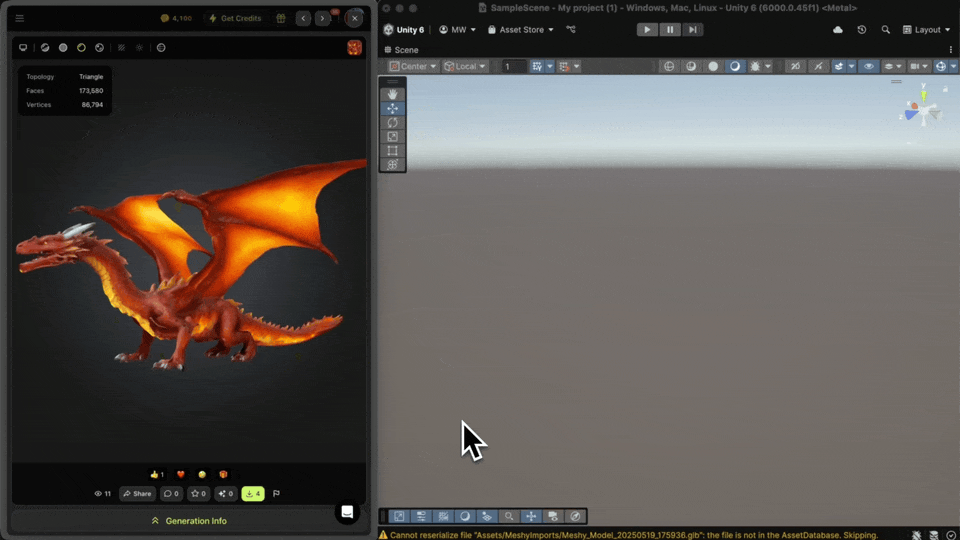Screen dimensions: 960x540
Task: Open the Layout dropdown
Action: point(926,29)
